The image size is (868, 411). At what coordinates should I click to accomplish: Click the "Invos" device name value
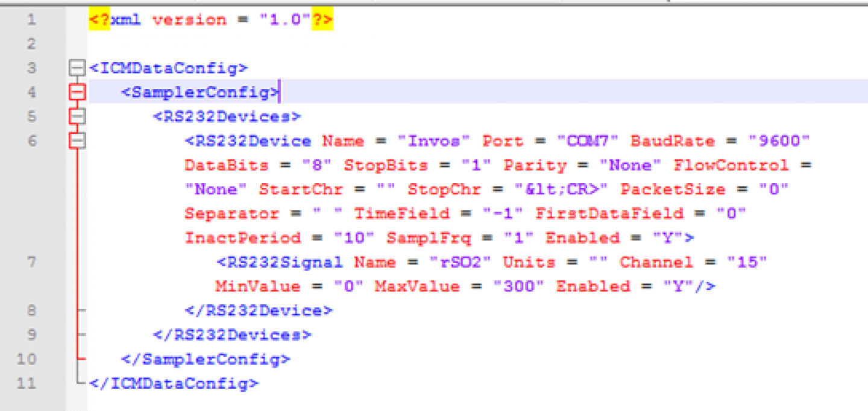[x=433, y=141]
